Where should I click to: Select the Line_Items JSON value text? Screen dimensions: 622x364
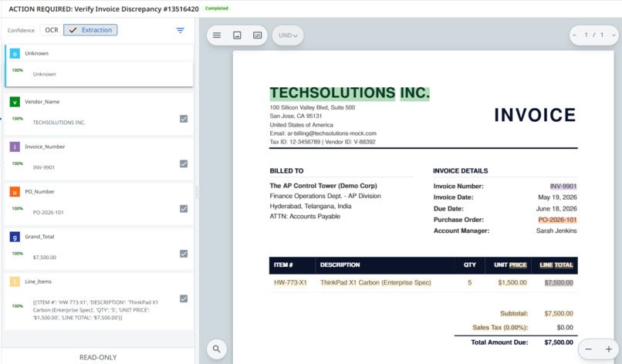pos(95,310)
